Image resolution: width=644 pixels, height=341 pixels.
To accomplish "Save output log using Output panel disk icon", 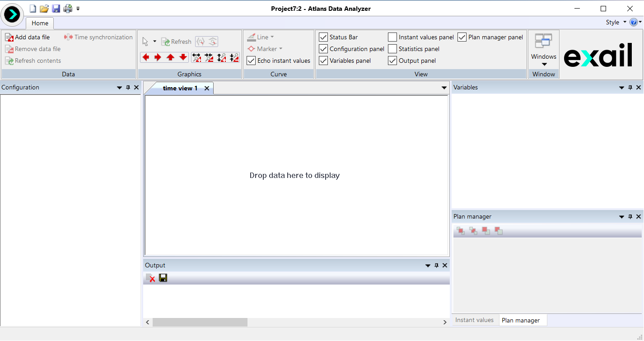I will (x=163, y=278).
